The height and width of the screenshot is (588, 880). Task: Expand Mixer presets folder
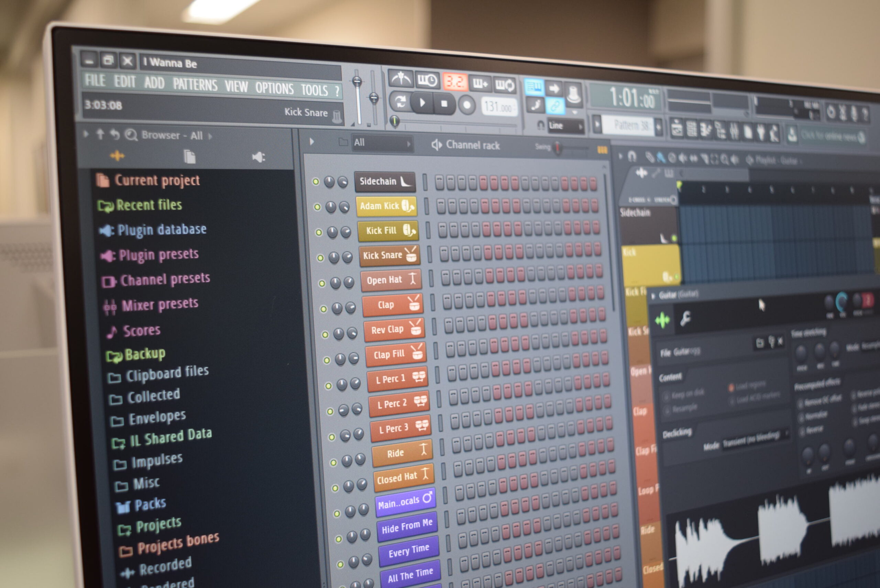coord(151,305)
